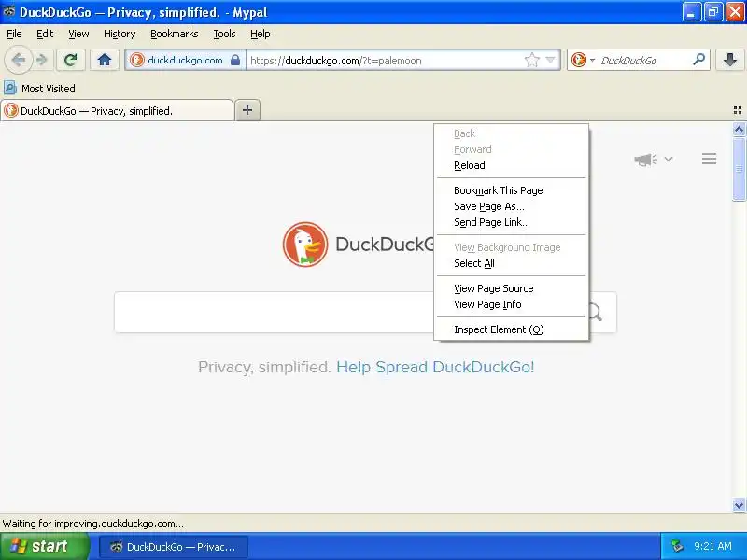This screenshot has width=747, height=560.
Task: Open the Most Visited bookmarks folder
Action: (39, 89)
